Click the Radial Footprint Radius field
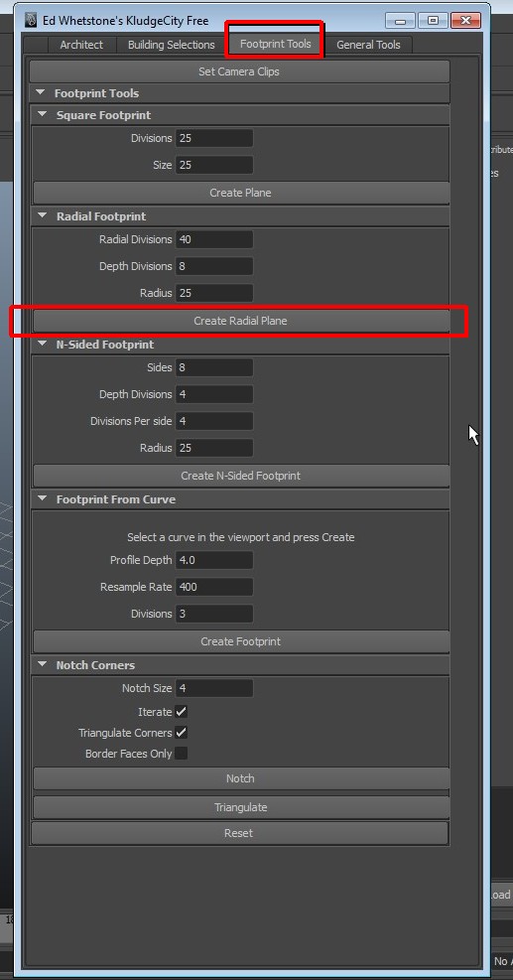 pyautogui.click(x=214, y=293)
